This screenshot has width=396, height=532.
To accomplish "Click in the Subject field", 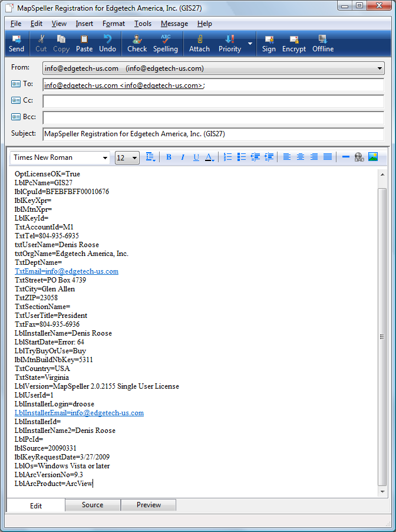I will [213, 134].
